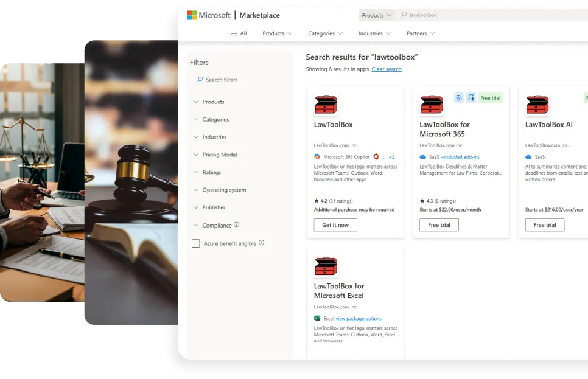The height and width of the screenshot is (379, 588).
Task: Click the Search filters magnifier icon
Action: point(200,80)
